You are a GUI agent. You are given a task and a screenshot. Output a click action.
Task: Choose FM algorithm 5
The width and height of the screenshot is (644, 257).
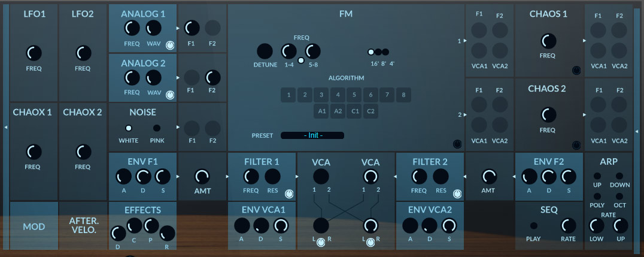click(354, 95)
